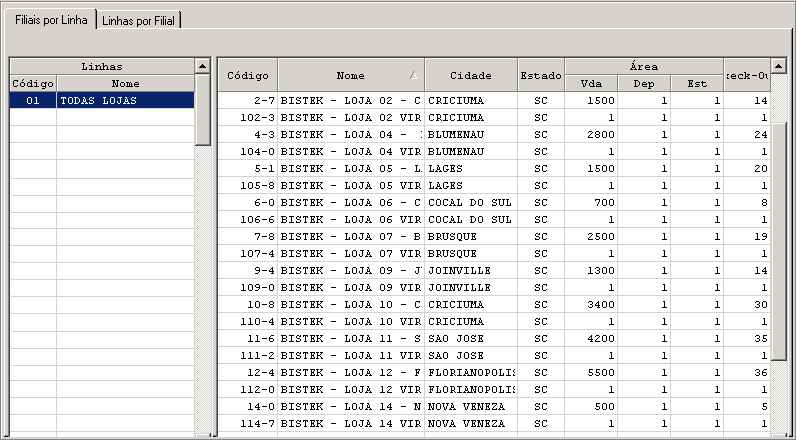Click the Linhas list scrollbar thumb

[203, 109]
